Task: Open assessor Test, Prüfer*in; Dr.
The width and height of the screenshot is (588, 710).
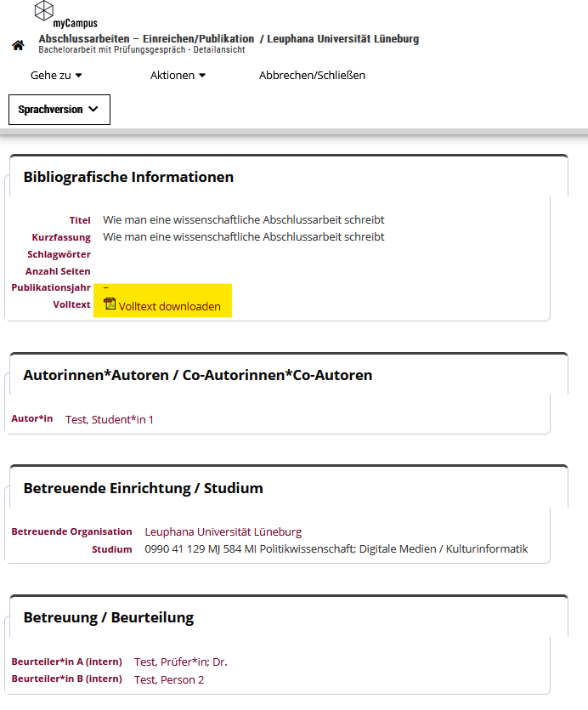Action: (x=181, y=662)
